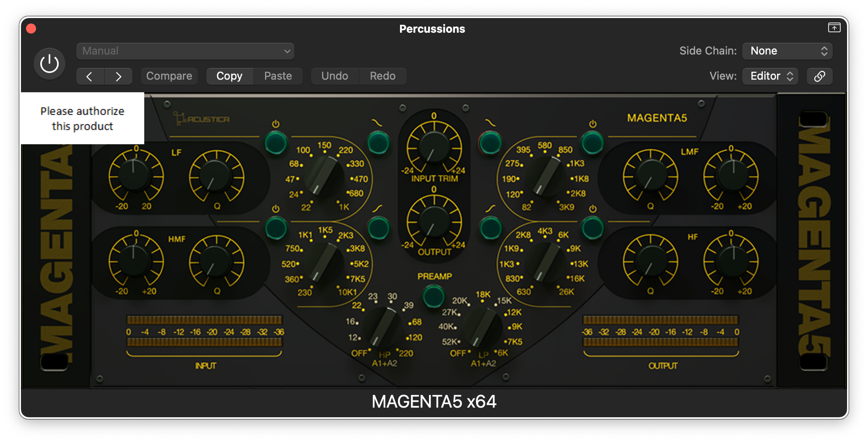Open the Side Chain dropdown

(787, 51)
